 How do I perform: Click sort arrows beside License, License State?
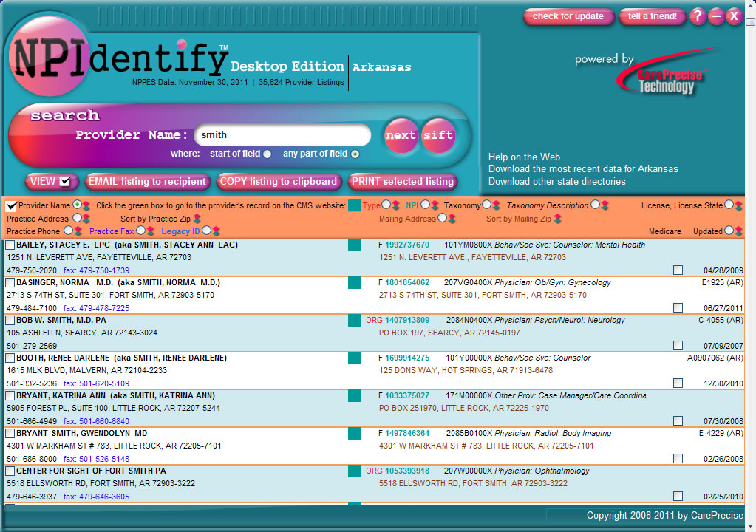(739, 205)
